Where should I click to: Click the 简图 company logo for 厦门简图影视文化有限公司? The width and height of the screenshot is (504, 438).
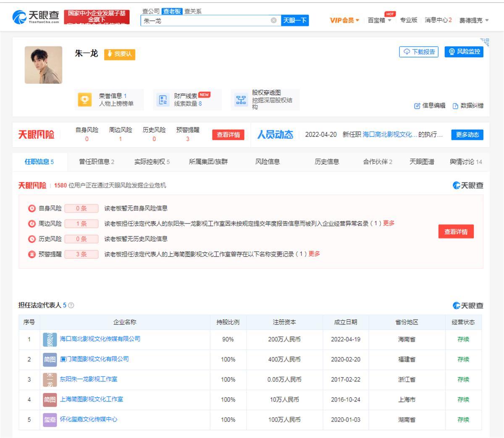50,359
